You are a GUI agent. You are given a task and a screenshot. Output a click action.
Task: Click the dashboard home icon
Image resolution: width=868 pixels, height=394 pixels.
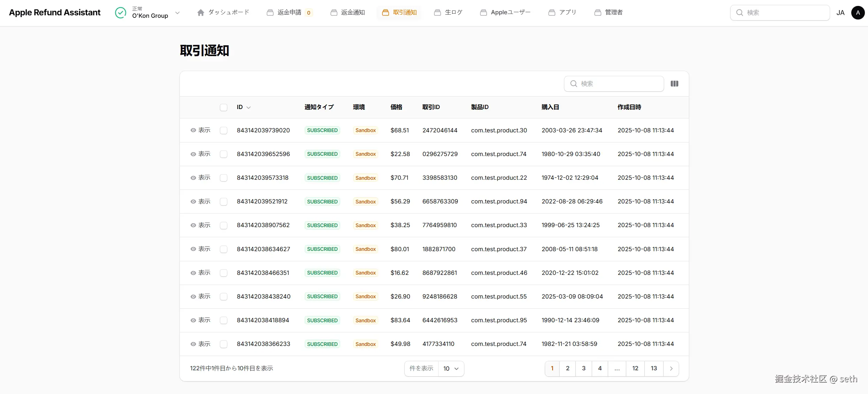200,13
